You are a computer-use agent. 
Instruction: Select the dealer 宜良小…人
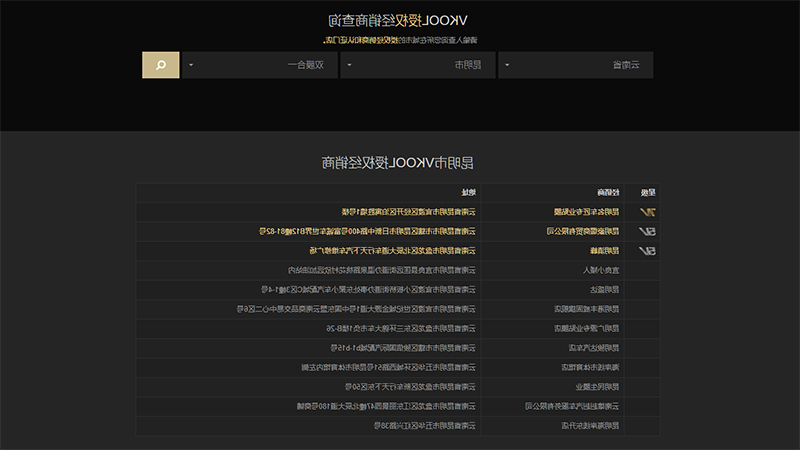click(x=601, y=270)
